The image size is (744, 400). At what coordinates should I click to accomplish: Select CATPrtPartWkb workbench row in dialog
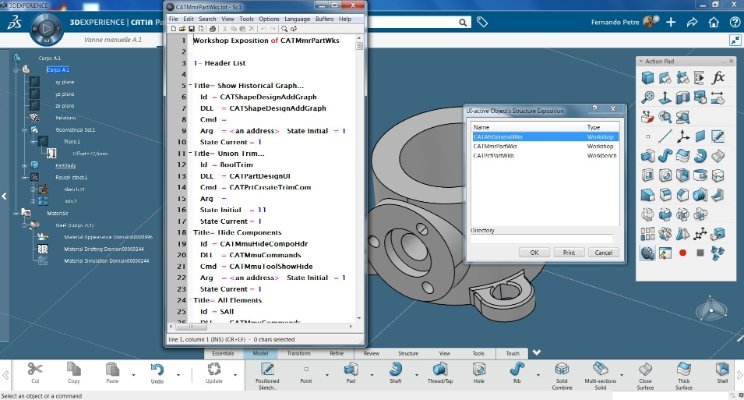tap(545, 156)
